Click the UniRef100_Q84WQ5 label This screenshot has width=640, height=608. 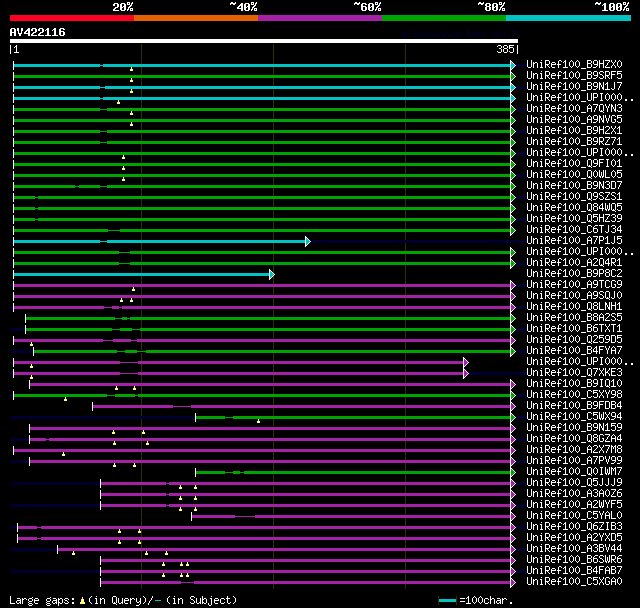pyautogui.click(x=574, y=208)
